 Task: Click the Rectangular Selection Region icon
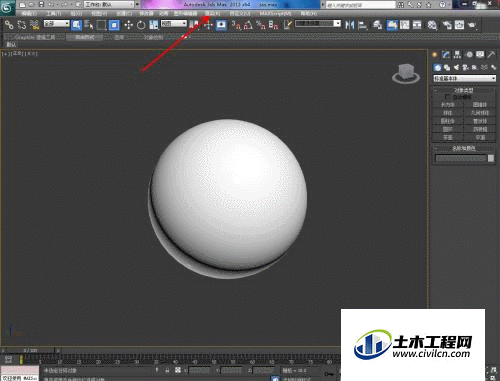(x=101, y=25)
